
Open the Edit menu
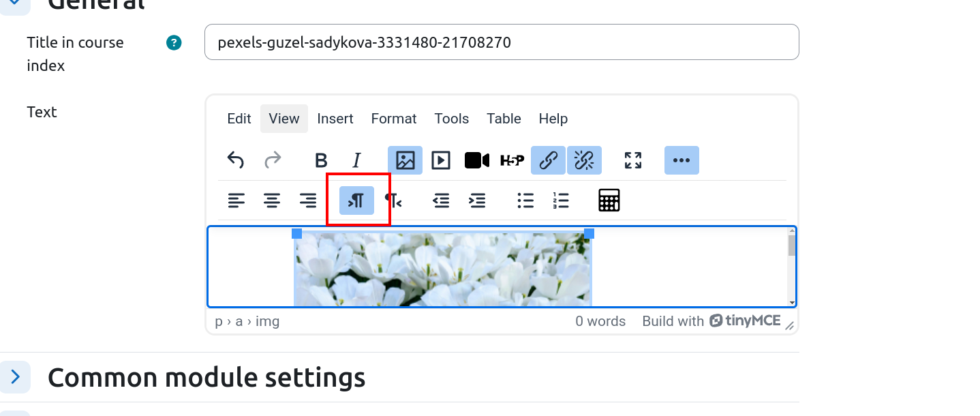pyautogui.click(x=239, y=119)
